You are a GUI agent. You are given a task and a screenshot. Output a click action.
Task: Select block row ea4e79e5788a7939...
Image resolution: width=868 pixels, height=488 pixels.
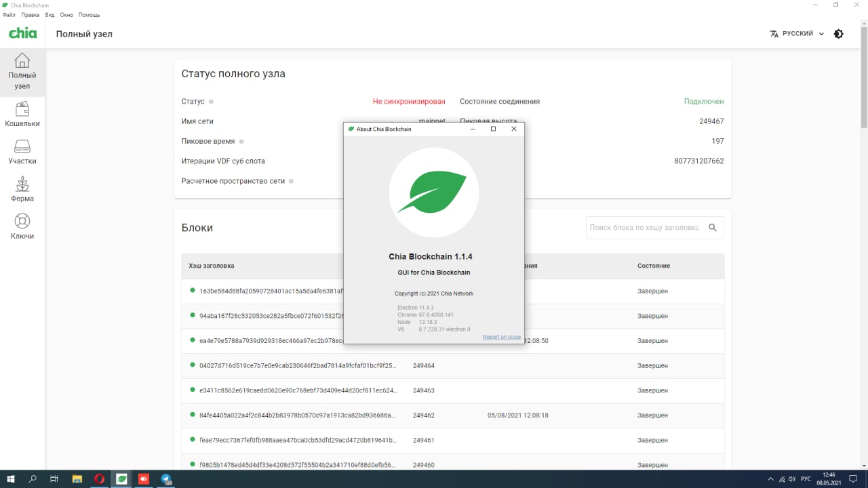point(452,341)
